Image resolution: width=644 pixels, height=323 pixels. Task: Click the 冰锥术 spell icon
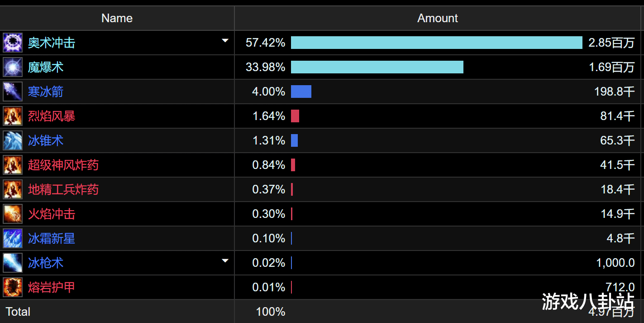13,140
